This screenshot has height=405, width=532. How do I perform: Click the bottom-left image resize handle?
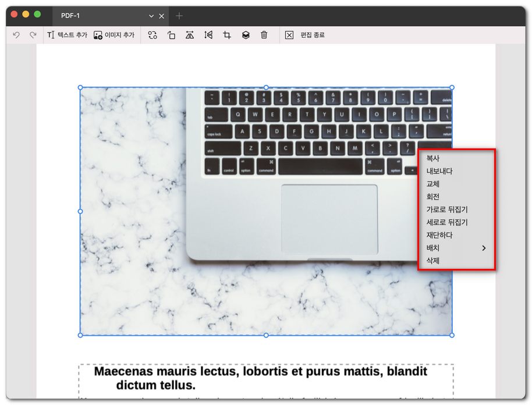80,335
